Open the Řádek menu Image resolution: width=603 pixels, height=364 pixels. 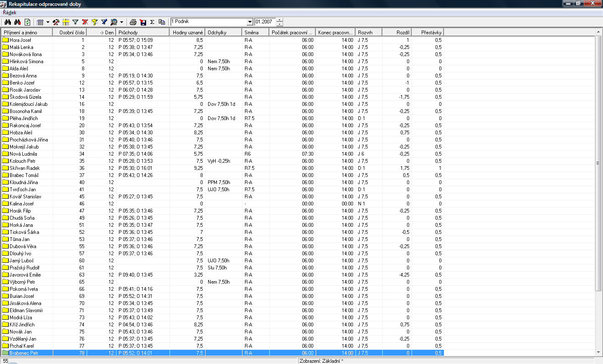pos(10,13)
